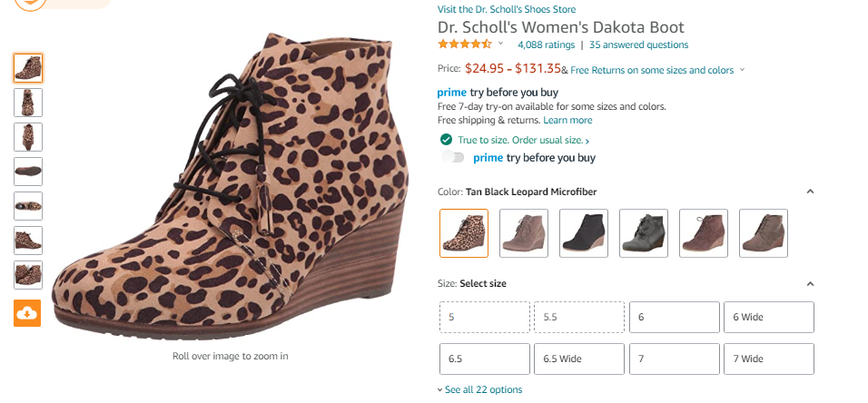Select the second product thumbnail
868x403 pixels.
pos(27,102)
